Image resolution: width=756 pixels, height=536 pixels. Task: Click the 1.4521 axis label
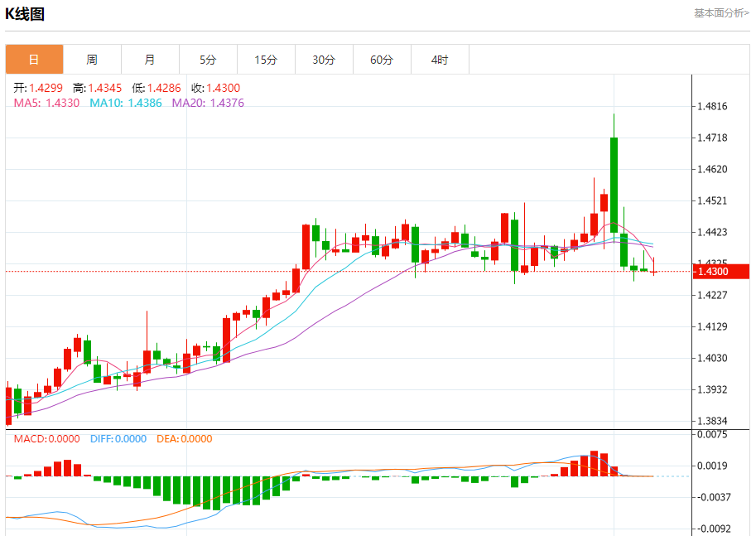point(713,200)
